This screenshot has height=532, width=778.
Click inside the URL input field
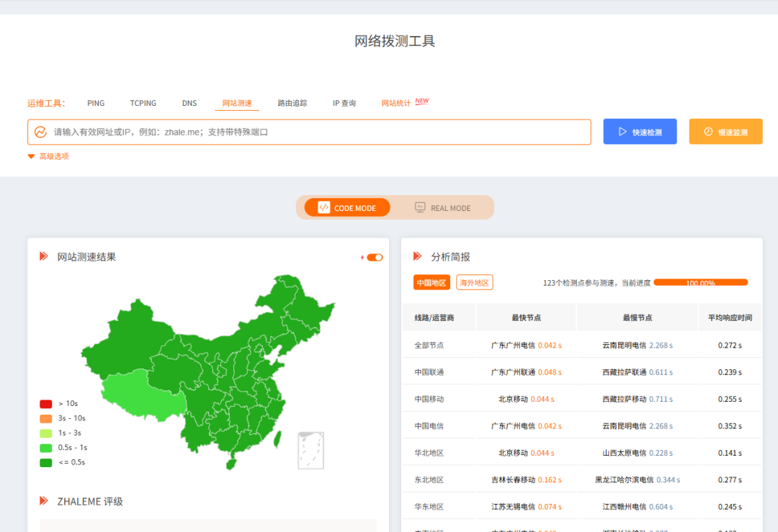(x=288, y=131)
